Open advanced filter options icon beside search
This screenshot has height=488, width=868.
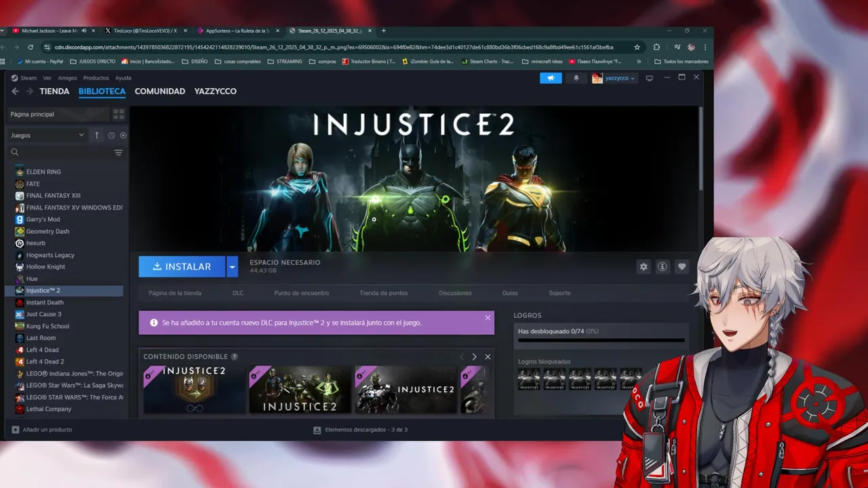click(x=119, y=152)
